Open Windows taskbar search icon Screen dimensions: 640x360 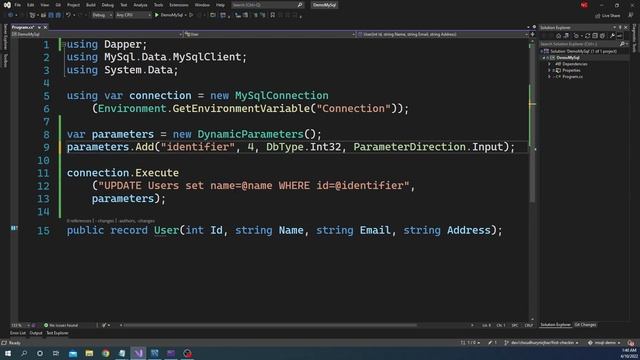pos(24,353)
